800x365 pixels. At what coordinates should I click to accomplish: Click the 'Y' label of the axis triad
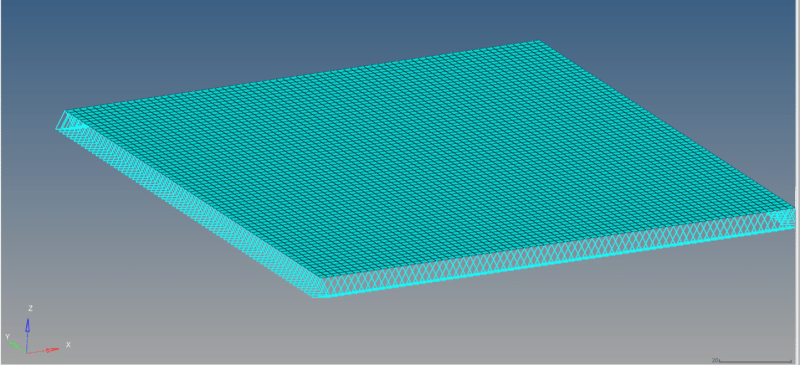pos(8,336)
